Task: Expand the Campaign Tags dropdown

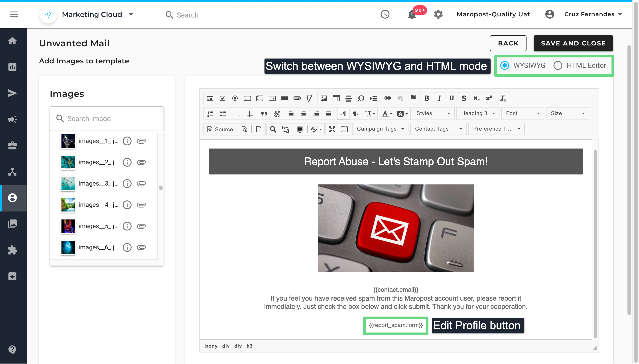Action: [x=380, y=129]
